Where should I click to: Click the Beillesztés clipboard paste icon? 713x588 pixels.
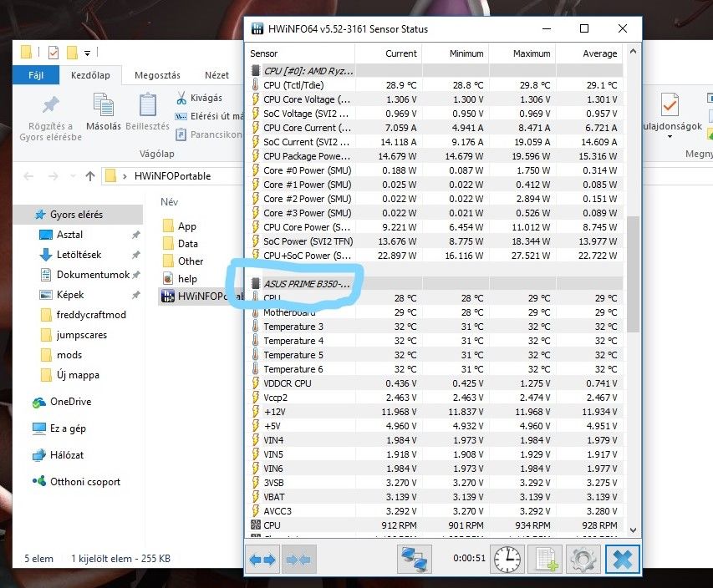click(147, 104)
